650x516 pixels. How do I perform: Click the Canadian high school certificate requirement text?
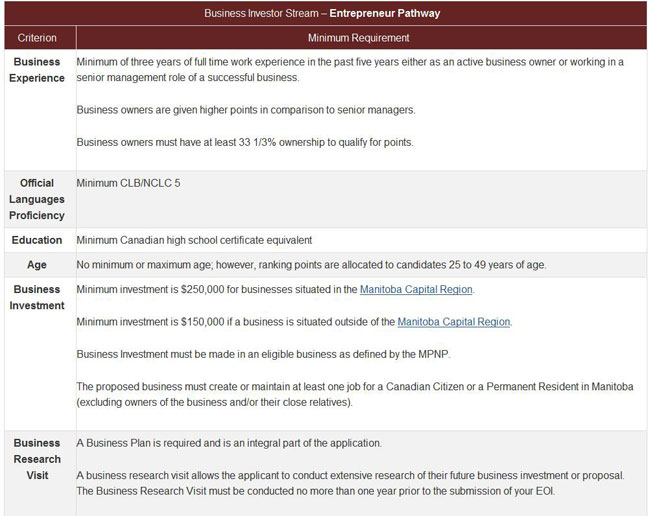coord(194,240)
